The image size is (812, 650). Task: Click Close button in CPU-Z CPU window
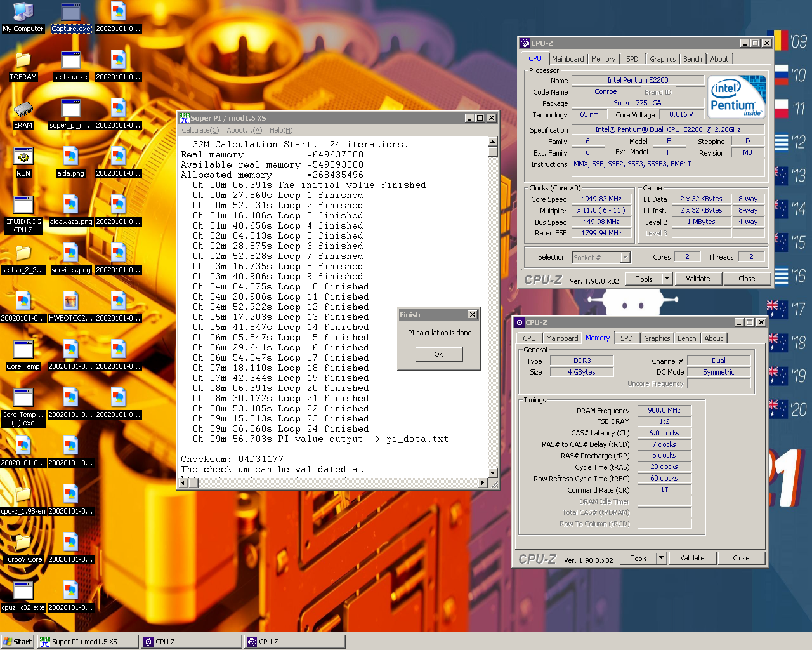pos(747,279)
